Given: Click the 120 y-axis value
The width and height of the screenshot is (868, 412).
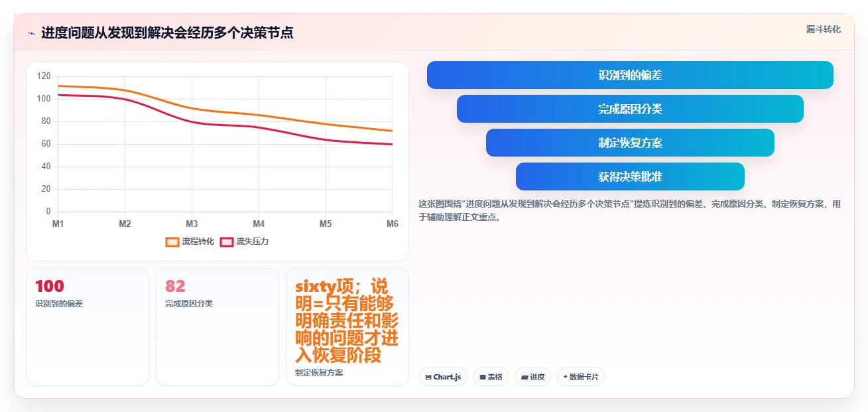Looking at the screenshot, I should [x=44, y=76].
